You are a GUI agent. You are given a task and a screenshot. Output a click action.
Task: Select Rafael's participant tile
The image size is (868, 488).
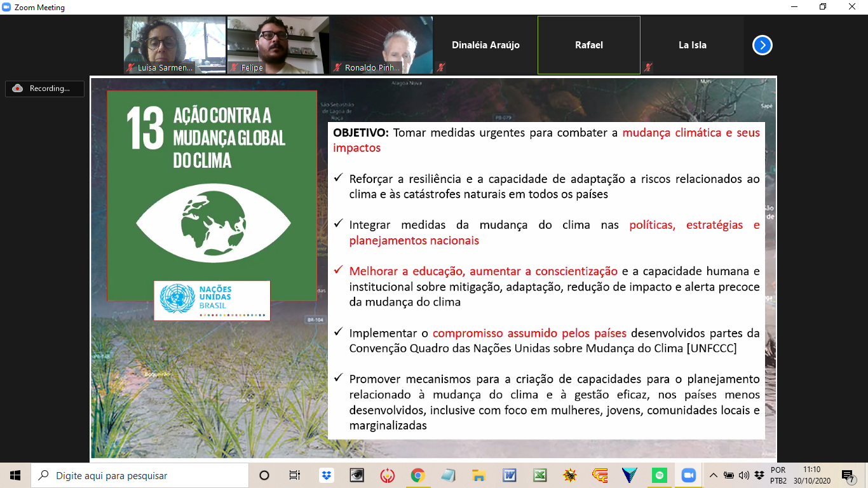(x=588, y=45)
